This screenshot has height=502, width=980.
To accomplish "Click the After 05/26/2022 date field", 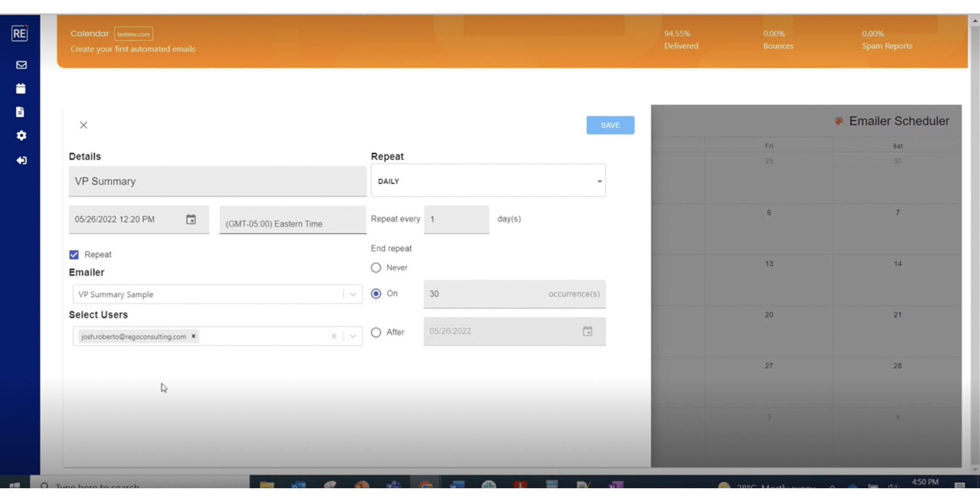I will point(514,331).
